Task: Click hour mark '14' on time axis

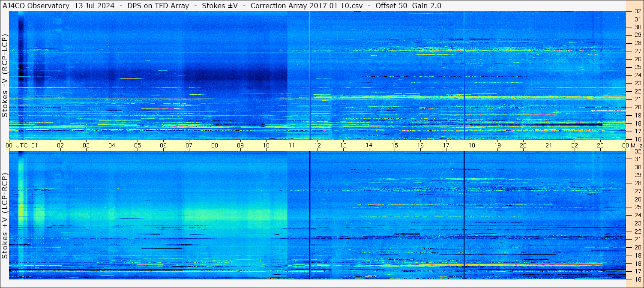Action: pyautogui.click(x=369, y=145)
